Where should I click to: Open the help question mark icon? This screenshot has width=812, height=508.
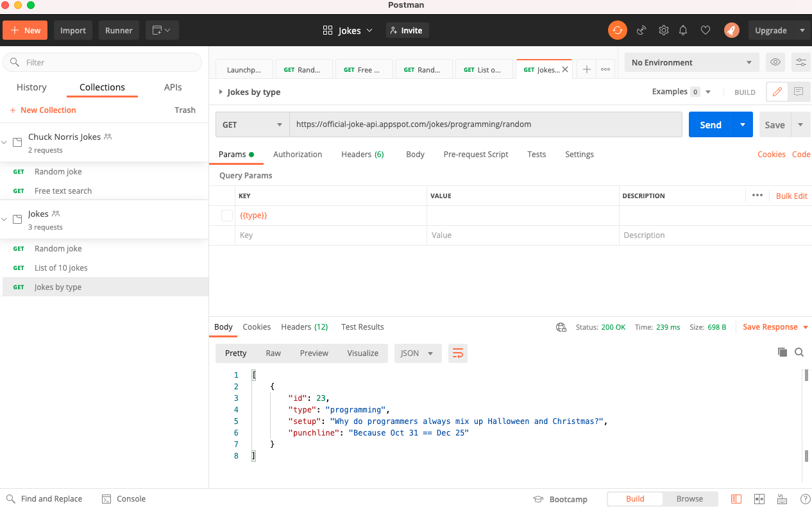click(x=805, y=499)
